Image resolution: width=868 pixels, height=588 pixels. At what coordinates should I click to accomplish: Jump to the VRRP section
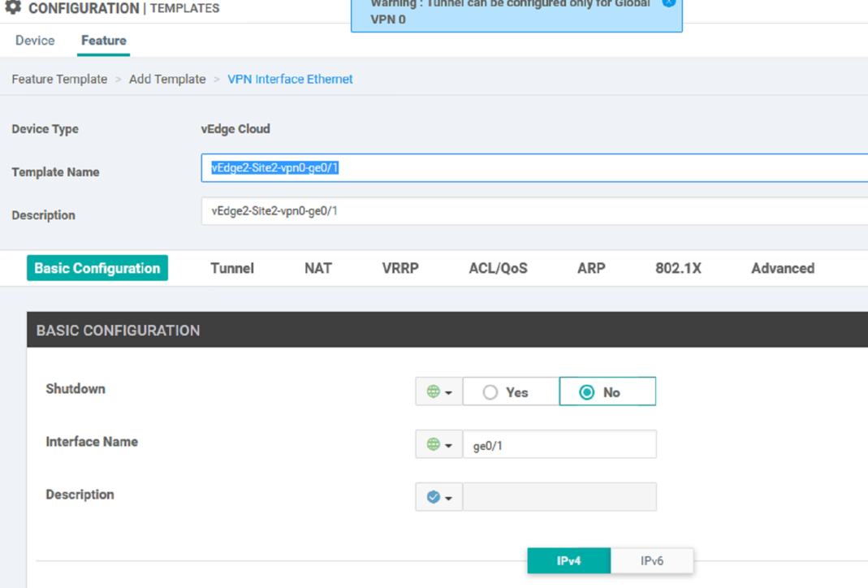pos(400,269)
